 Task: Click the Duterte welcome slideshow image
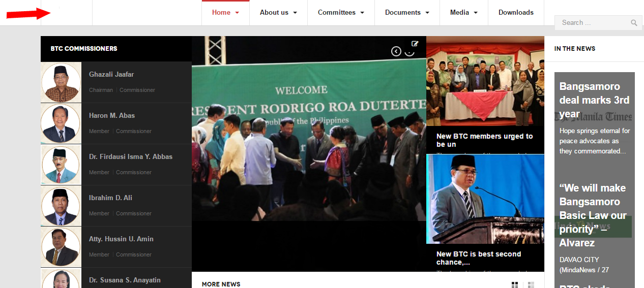click(x=309, y=129)
